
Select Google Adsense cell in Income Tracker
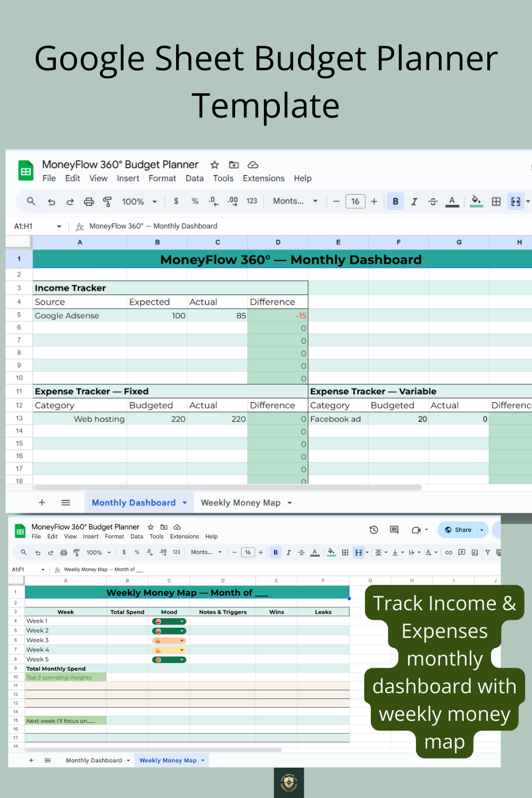[80, 315]
